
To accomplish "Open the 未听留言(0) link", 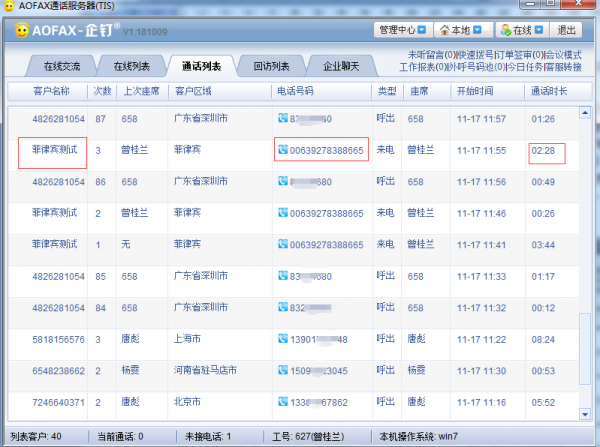I will [x=431, y=55].
